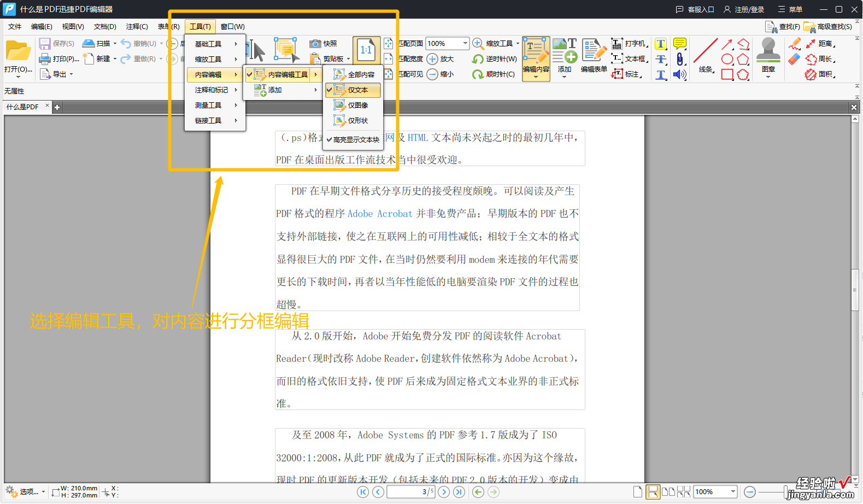Image resolution: width=863 pixels, height=504 pixels.
Task: Expand the 测量工具 submenu
Action: coord(215,105)
